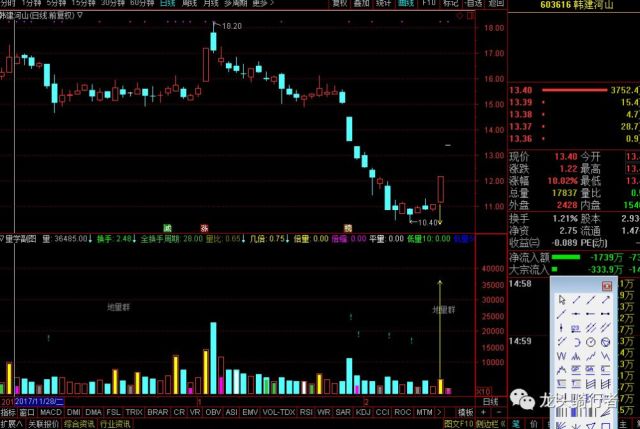
Task: Click the 复权 button in top bar
Action: point(340,3)
